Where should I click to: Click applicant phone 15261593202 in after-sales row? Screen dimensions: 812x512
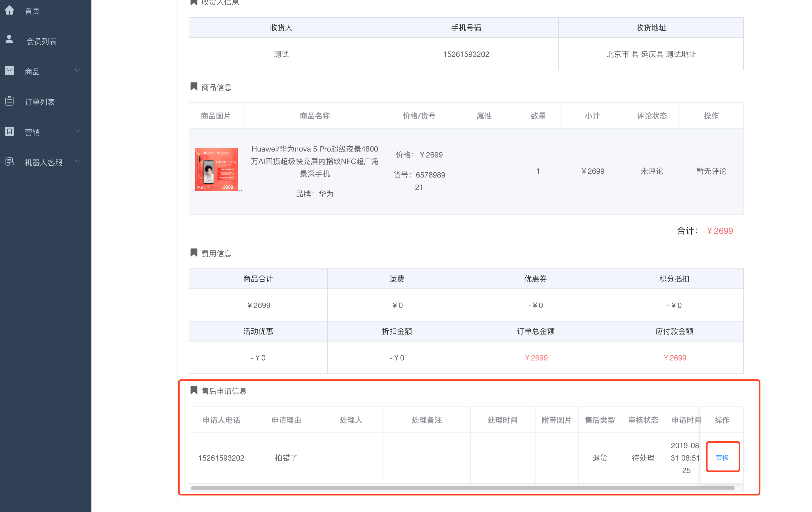221,458
